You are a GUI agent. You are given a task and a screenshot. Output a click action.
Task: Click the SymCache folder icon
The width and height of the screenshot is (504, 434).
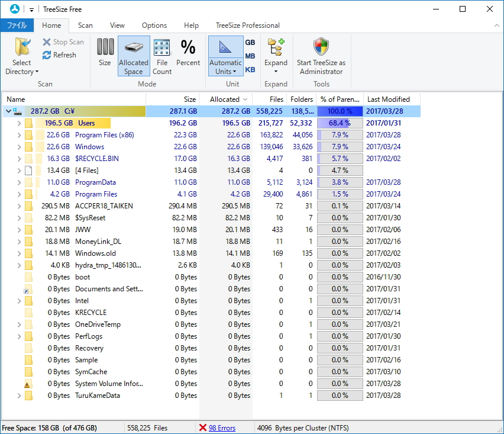click(28, 372)
